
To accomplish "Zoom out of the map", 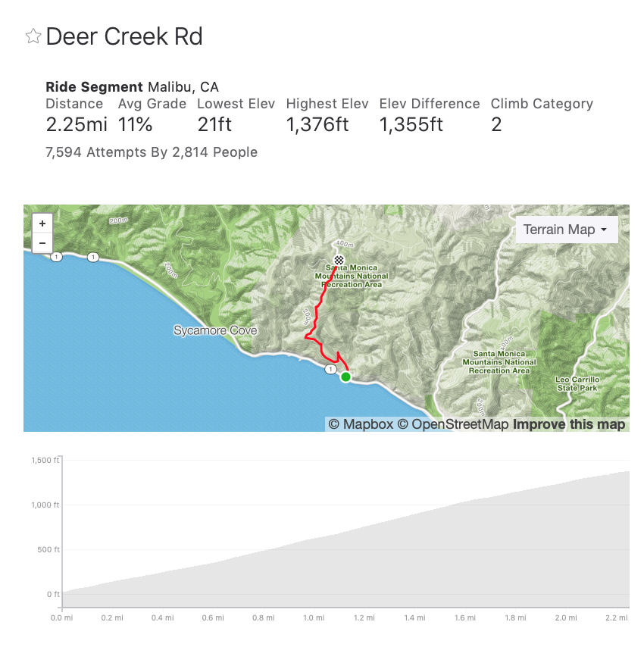I will point(42,243).
